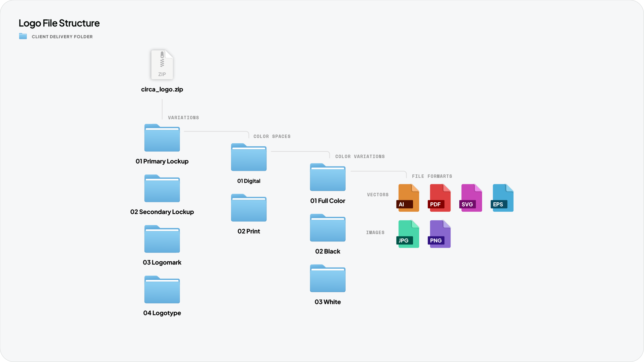Screen dimensions: 644x362
Task: Select the AI vector file icon
Action: coord(408,198)
